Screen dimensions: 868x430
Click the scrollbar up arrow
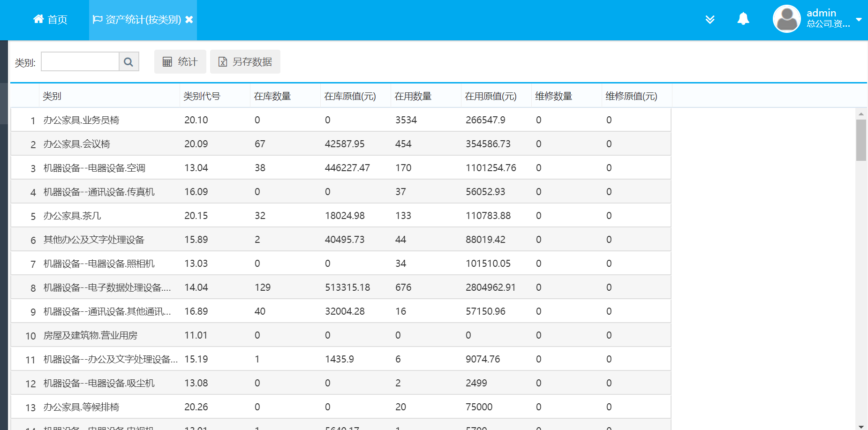pyautogui.click(x=861, y=114)
